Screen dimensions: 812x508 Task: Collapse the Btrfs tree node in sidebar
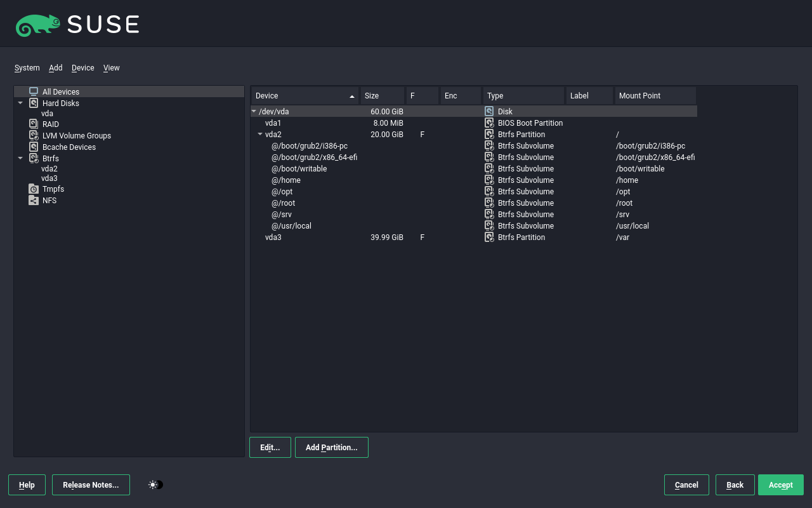(20, 158)
